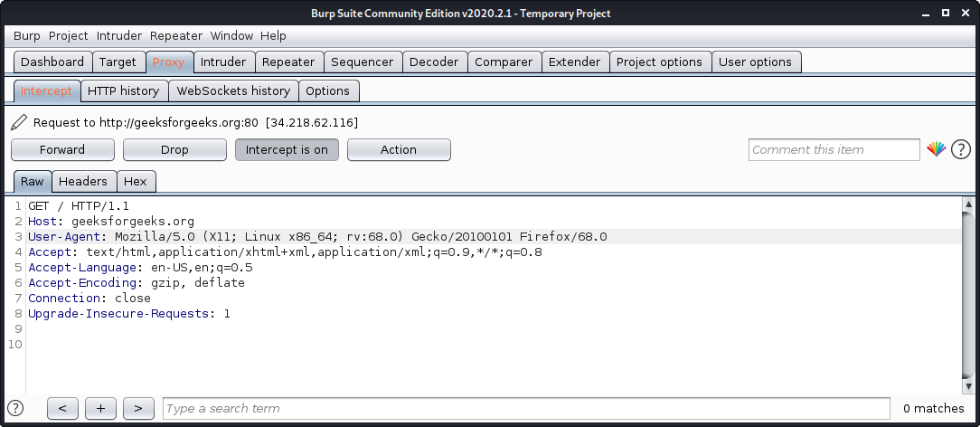Open help icon beside comment field
This screenshot has height=427, width=980.
click(x=961, y=149)
